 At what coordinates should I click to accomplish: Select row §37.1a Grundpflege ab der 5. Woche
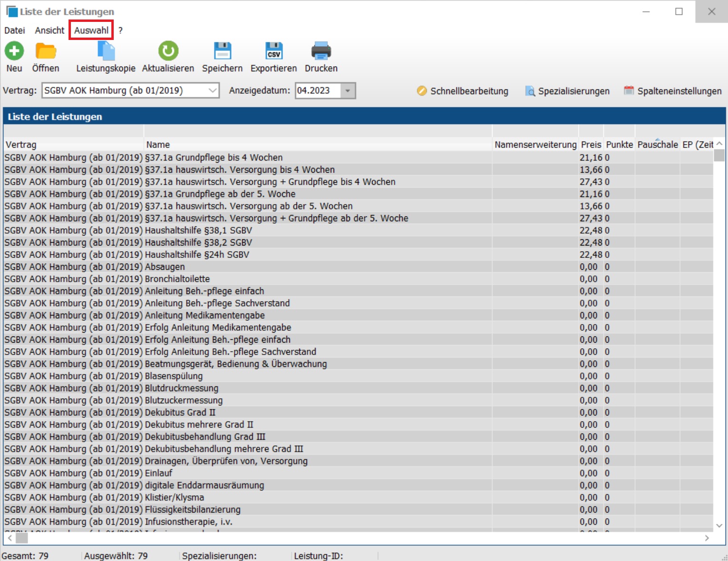(x=358, y=194)
